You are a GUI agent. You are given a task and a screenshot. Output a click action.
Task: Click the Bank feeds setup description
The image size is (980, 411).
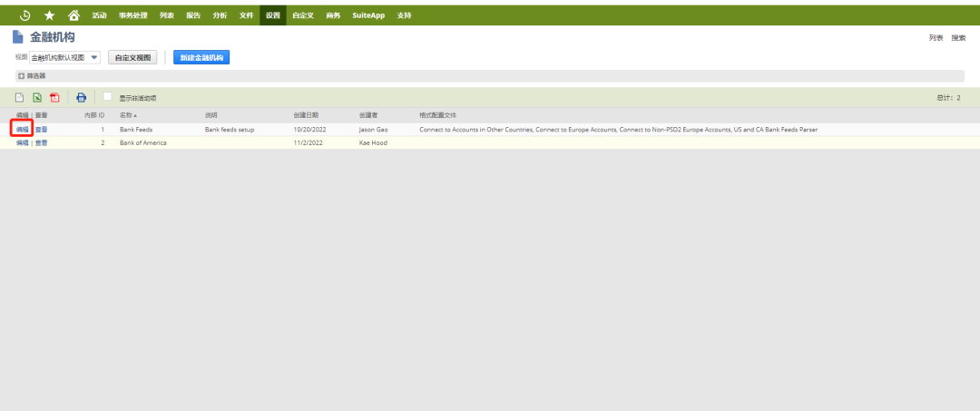[x=230, y=130]
